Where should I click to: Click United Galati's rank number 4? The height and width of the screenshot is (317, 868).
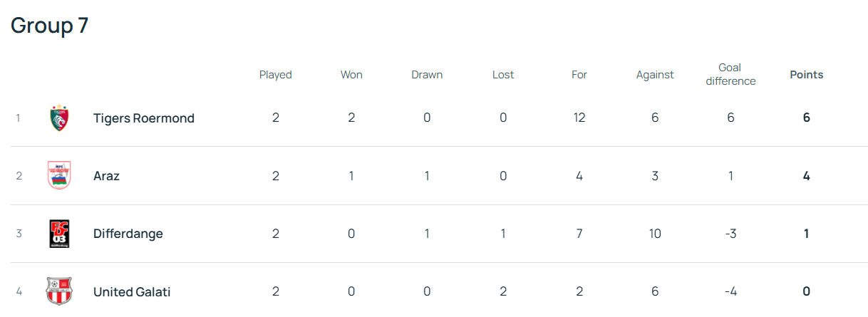click(x=19, y=291)
